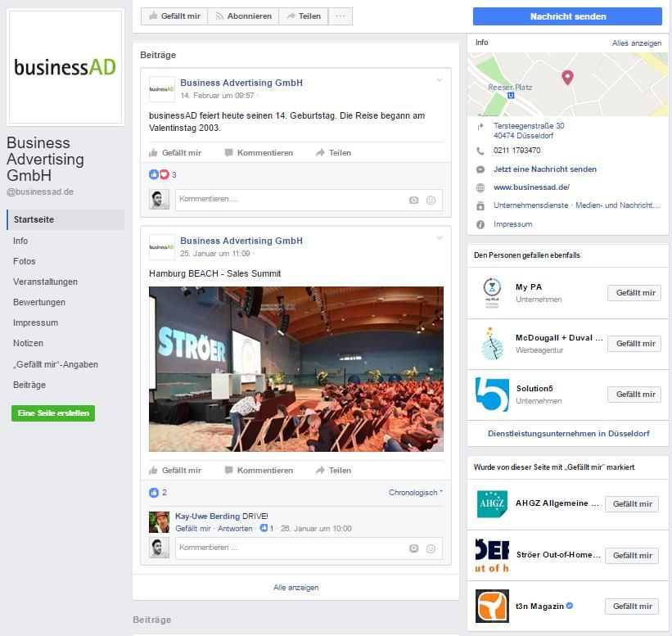Like the My PA page
Image resolution: width=672 pixels, height=636 pixels.
click(x=634, y=293)
